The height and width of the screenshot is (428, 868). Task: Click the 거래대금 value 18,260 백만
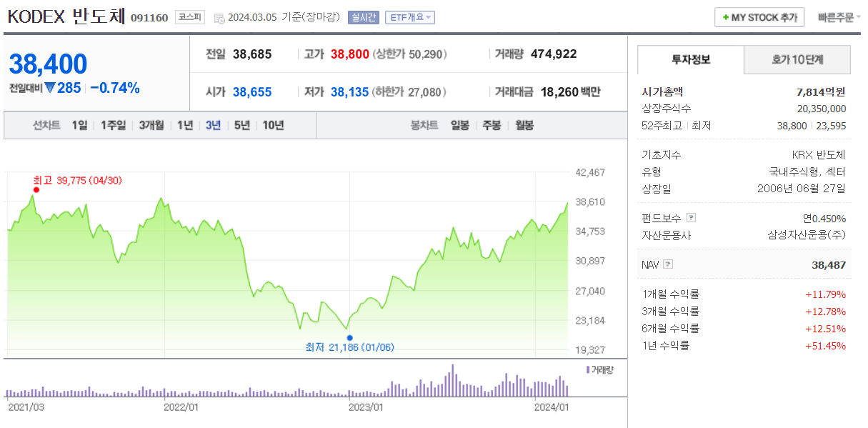pos(571,92)
